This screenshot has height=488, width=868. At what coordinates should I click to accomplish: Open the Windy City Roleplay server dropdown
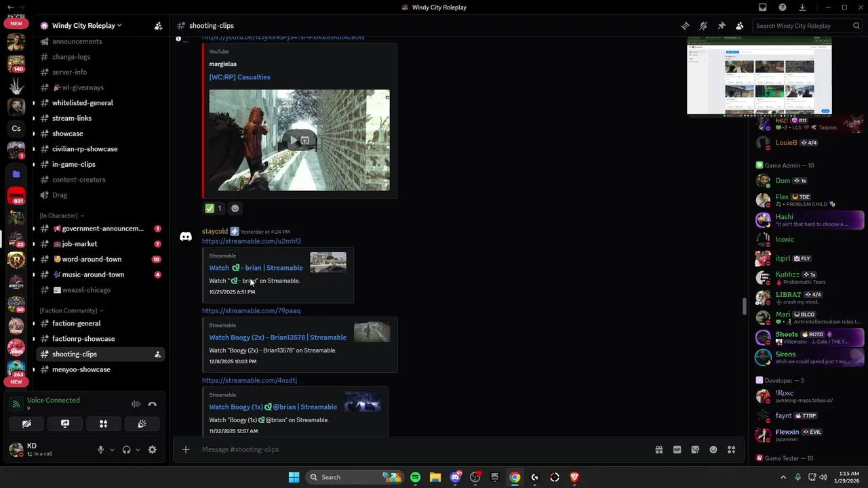click(87, 26)
